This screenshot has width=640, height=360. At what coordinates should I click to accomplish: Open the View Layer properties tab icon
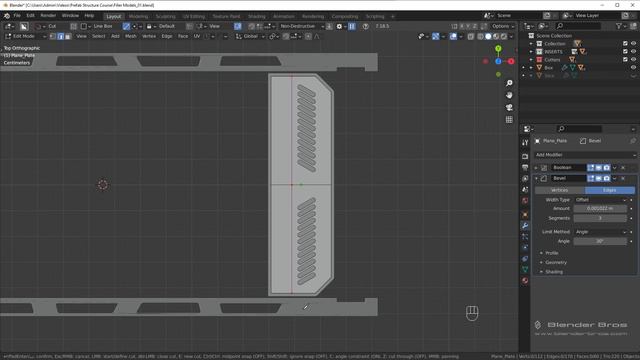pos(525,178)
